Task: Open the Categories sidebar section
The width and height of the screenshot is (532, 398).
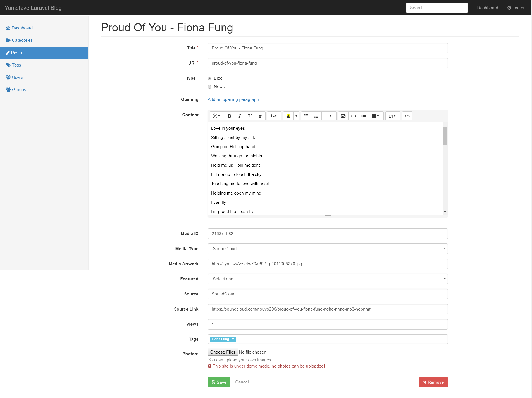Action: 22,40
